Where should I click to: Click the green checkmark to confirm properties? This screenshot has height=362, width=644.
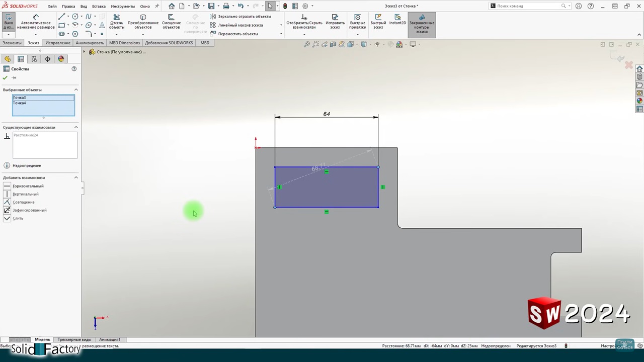(x=5, y=78)
